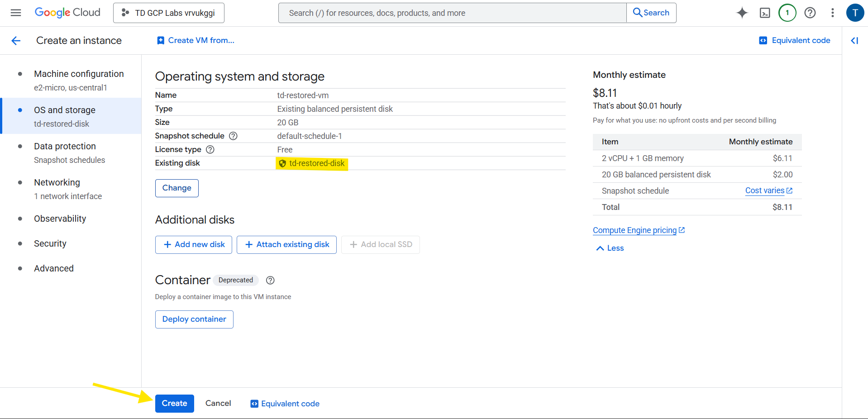Switch to the Networking section
The image size is (868, 419).
coord(57,182)
